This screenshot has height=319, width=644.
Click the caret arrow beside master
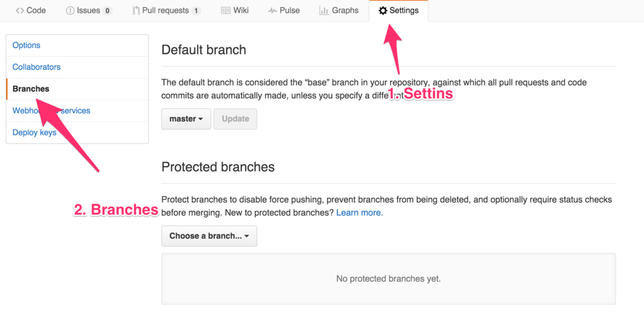pyautogui.click(x=201, y=119)
